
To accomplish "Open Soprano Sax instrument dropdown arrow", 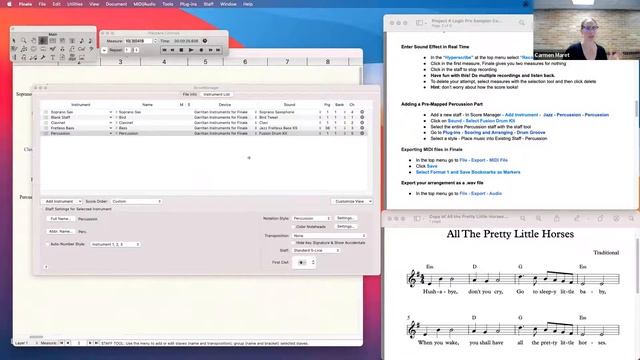I will tap(111, 112).
